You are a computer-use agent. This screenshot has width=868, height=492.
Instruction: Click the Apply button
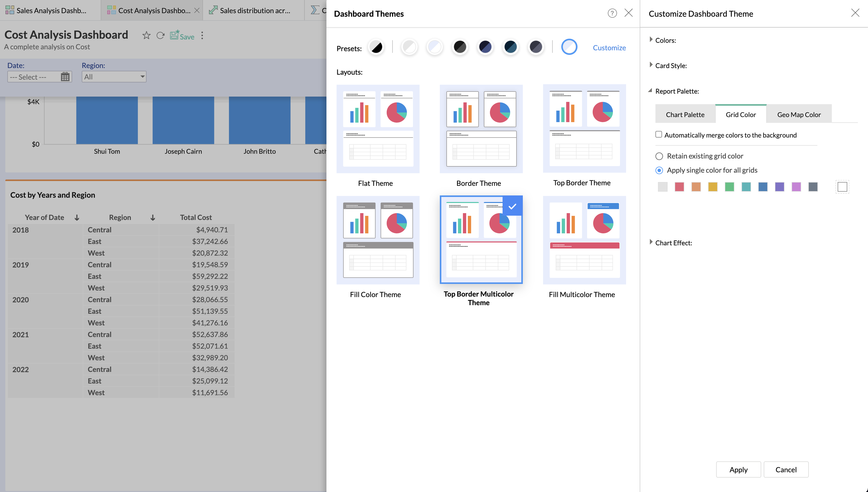click(738, 469)
